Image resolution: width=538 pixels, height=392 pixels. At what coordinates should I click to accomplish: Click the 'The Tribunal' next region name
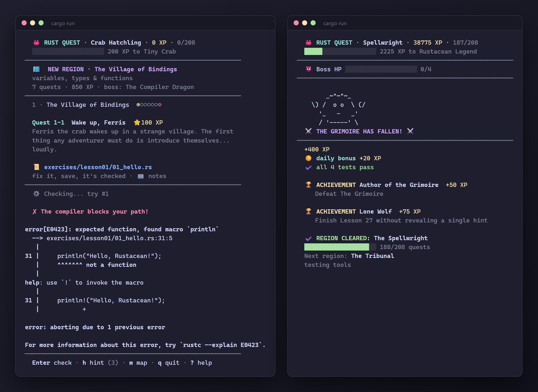(x=373, y=256)
